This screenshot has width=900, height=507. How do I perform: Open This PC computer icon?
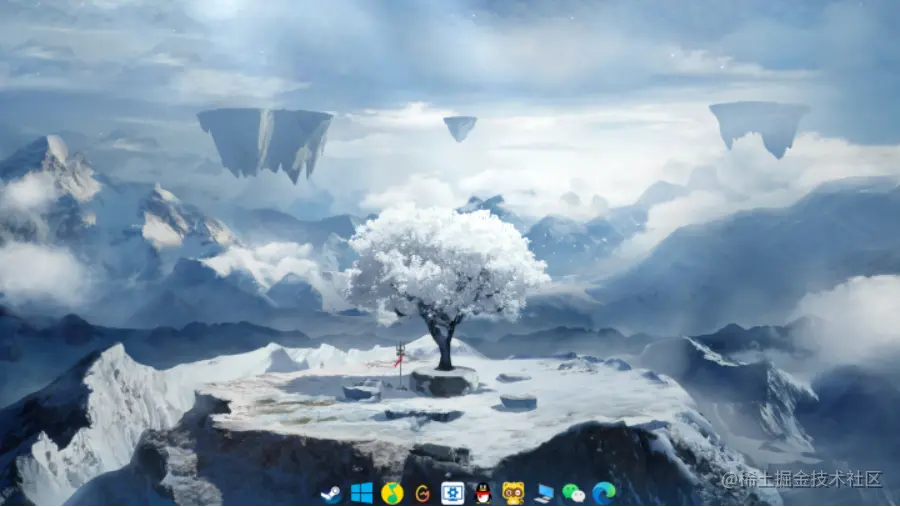click(544, 493)
